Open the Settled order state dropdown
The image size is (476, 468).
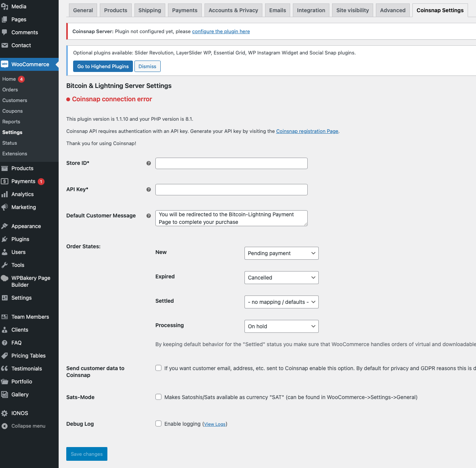point(281,302)
